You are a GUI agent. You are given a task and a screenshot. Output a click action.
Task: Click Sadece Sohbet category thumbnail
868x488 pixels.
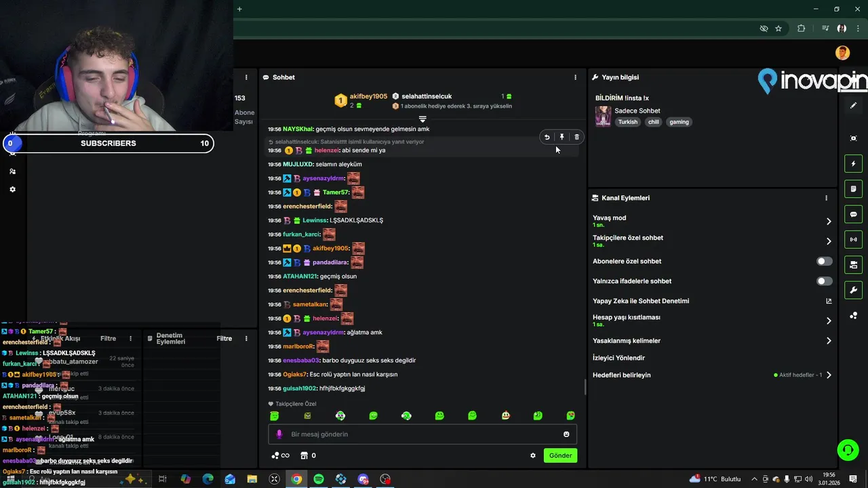[x=603, y=116]
